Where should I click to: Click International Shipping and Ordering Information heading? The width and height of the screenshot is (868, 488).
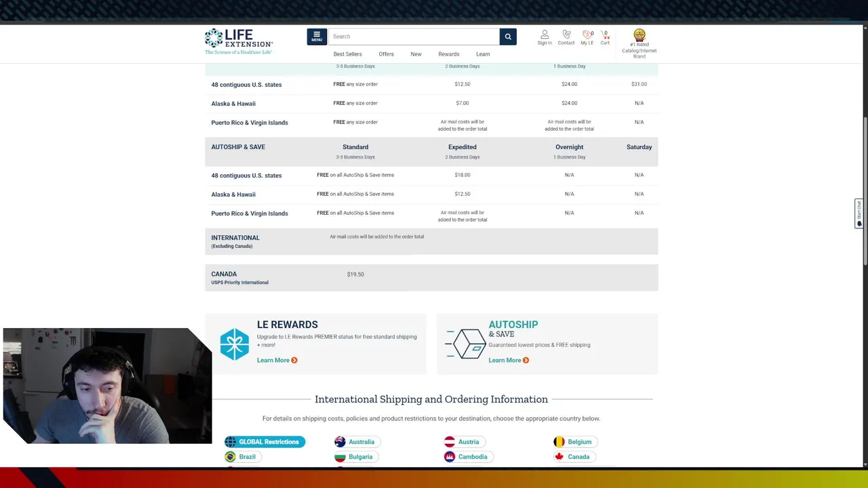coord(431,399)
